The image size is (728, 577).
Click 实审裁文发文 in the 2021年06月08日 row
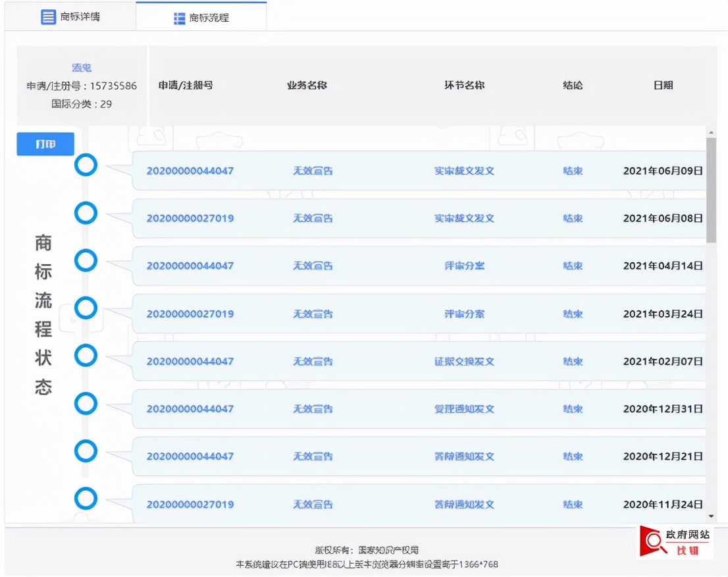tap(464, 218)
